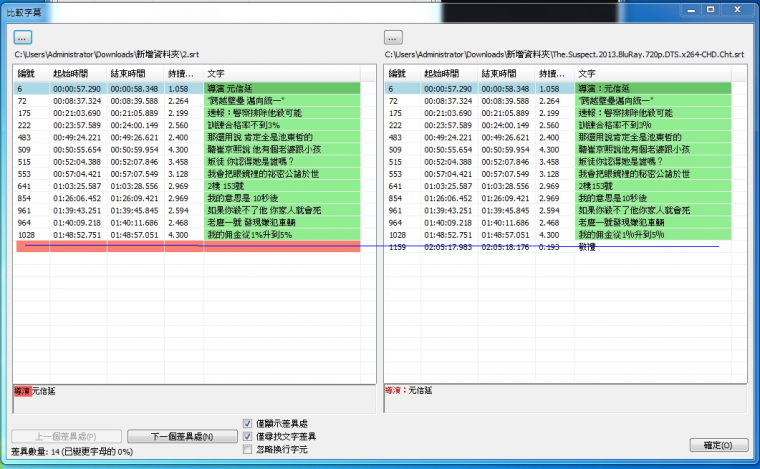Select '如果你殺不了他 你家人就會死' with space

[x=188, y=210]
